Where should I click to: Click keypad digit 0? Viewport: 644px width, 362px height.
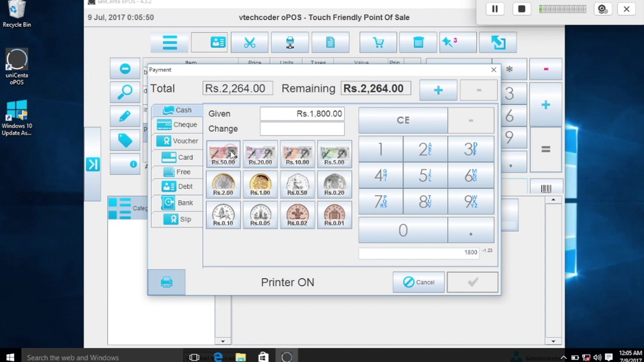403,230
